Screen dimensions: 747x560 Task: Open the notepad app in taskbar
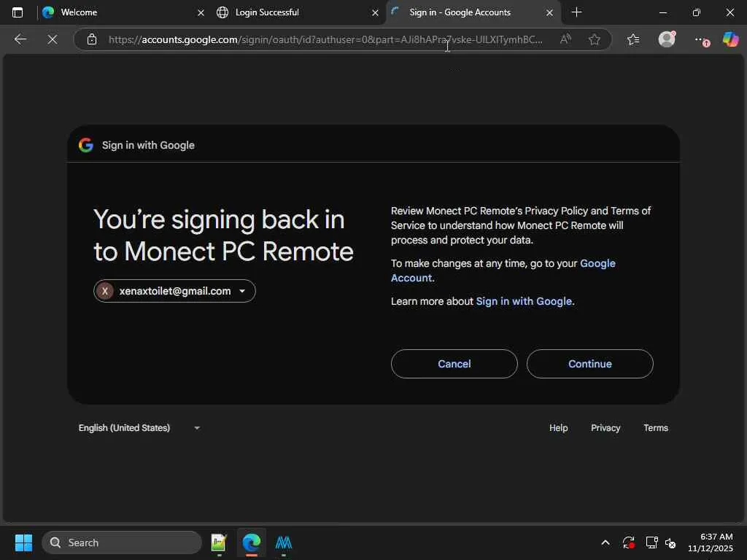point(219,542)
